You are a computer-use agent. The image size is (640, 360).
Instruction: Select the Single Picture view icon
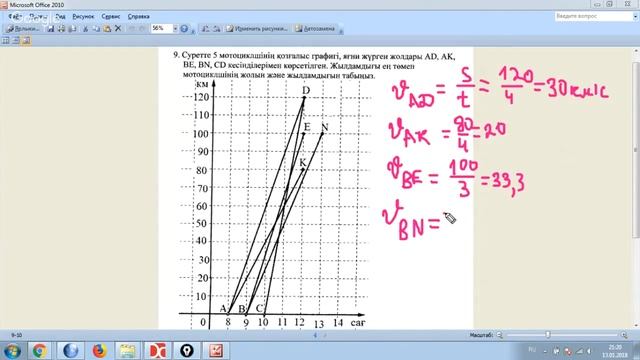26,40
